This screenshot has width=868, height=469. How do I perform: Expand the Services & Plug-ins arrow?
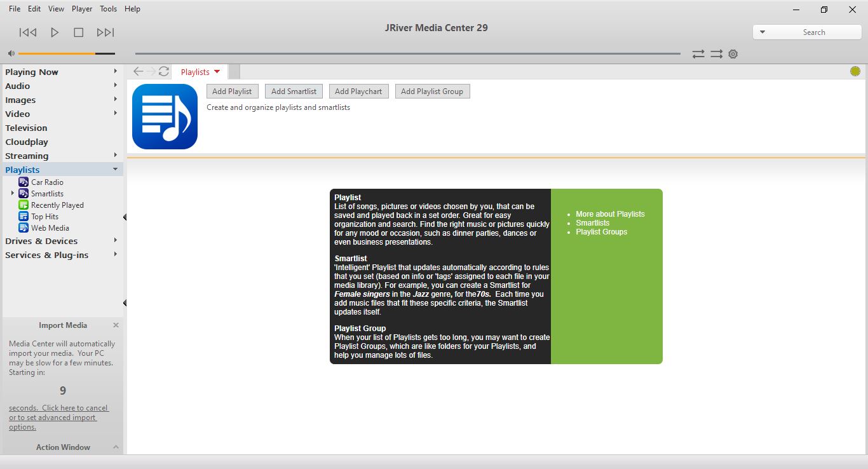point(116,254)
